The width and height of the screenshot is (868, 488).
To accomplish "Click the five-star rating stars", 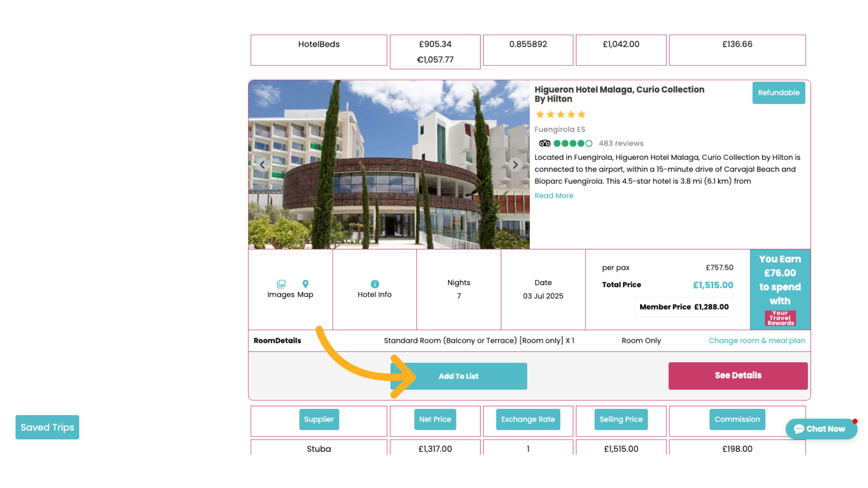I will coord(561,115).
